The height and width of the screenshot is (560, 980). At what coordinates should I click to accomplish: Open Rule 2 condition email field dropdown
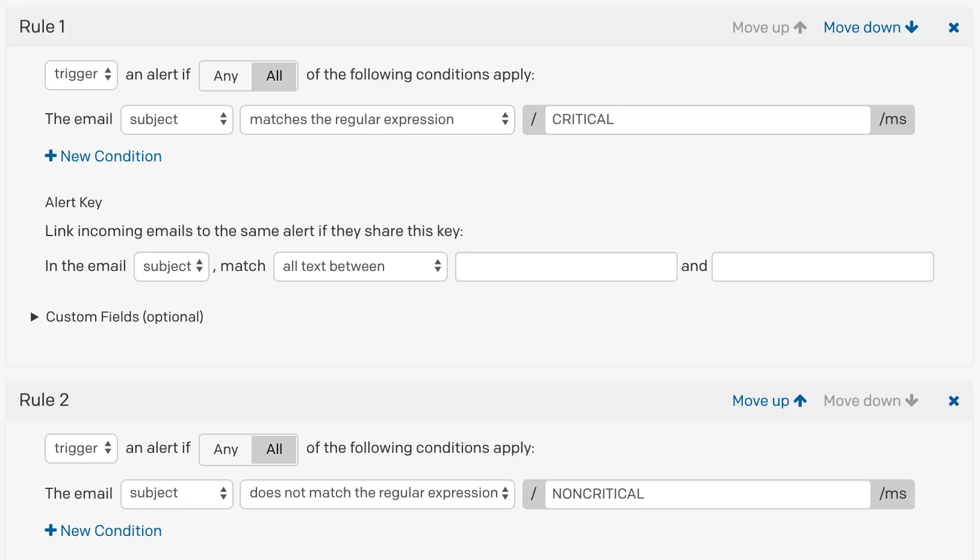click(x=177, y=494)
